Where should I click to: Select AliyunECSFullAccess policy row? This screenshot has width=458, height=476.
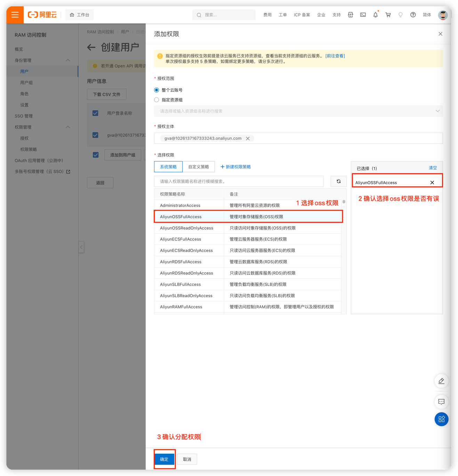tap(248, 239)
